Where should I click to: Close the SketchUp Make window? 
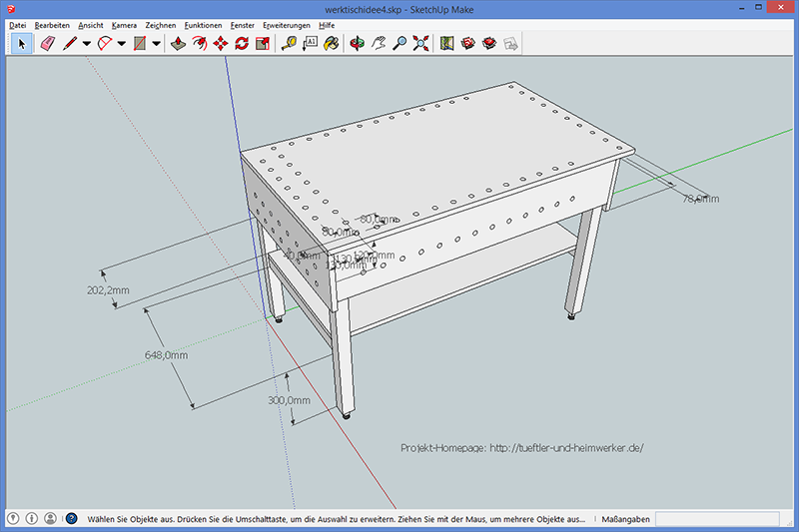point(781,8)
